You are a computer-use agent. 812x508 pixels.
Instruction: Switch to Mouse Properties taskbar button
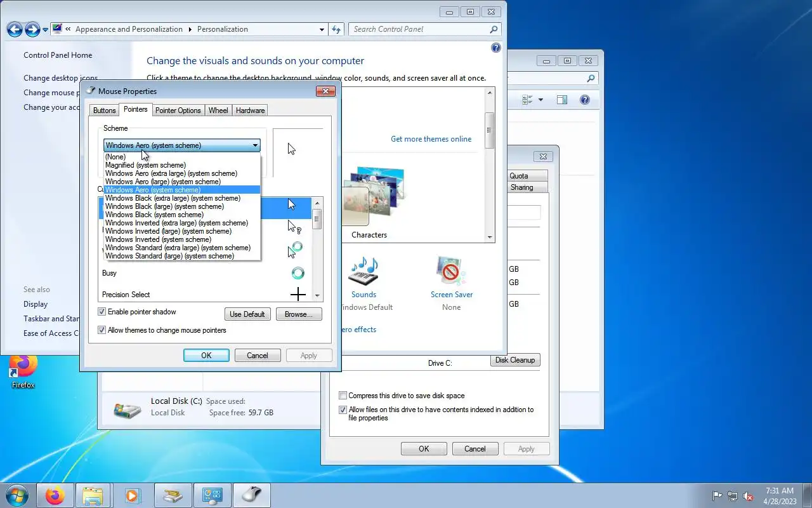point(251,495)
